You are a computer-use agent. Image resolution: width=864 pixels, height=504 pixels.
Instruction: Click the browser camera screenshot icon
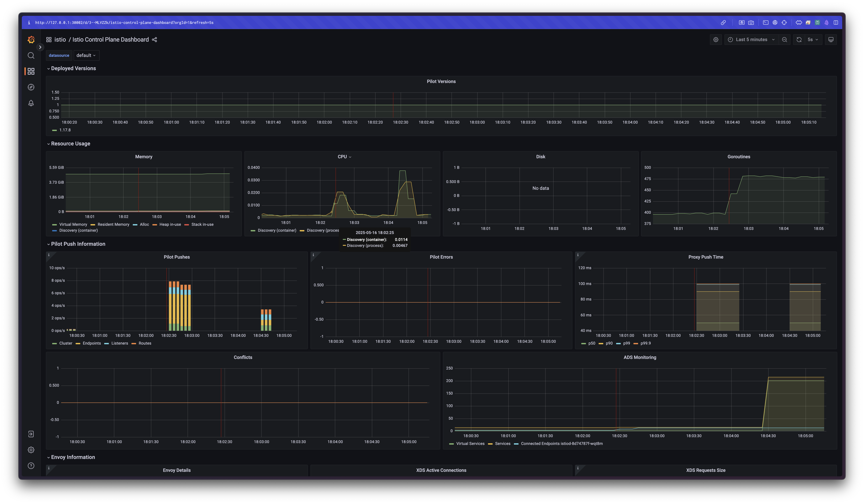coord(751,23)
